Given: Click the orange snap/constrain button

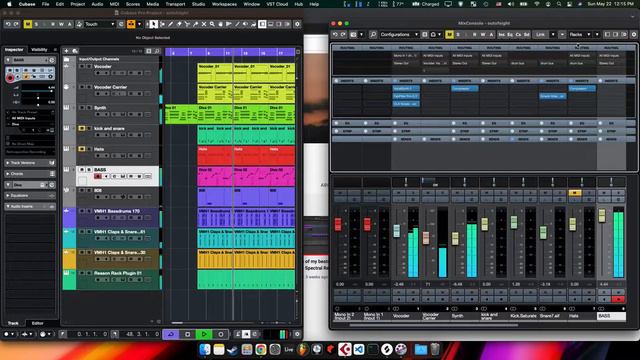Looking at the screenshot, I should pos(131,24).
